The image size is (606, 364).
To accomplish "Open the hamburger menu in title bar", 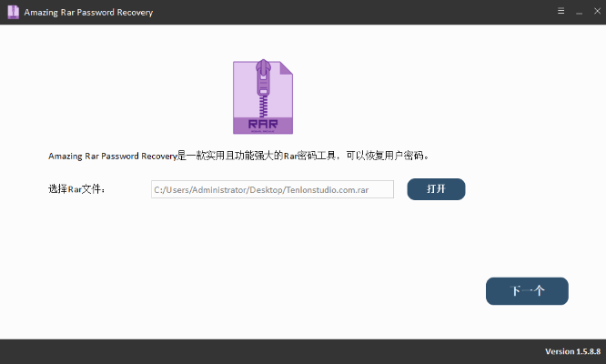I will [561, 12].
